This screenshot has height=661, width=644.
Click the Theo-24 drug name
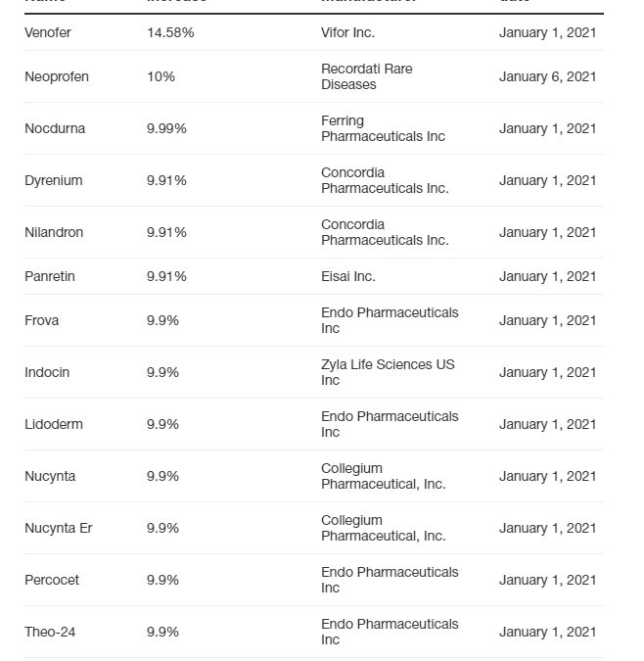coord(50,632)
